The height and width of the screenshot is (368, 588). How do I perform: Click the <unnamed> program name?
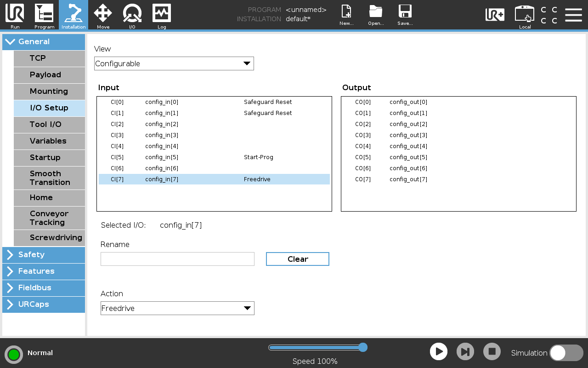point(306,10)
